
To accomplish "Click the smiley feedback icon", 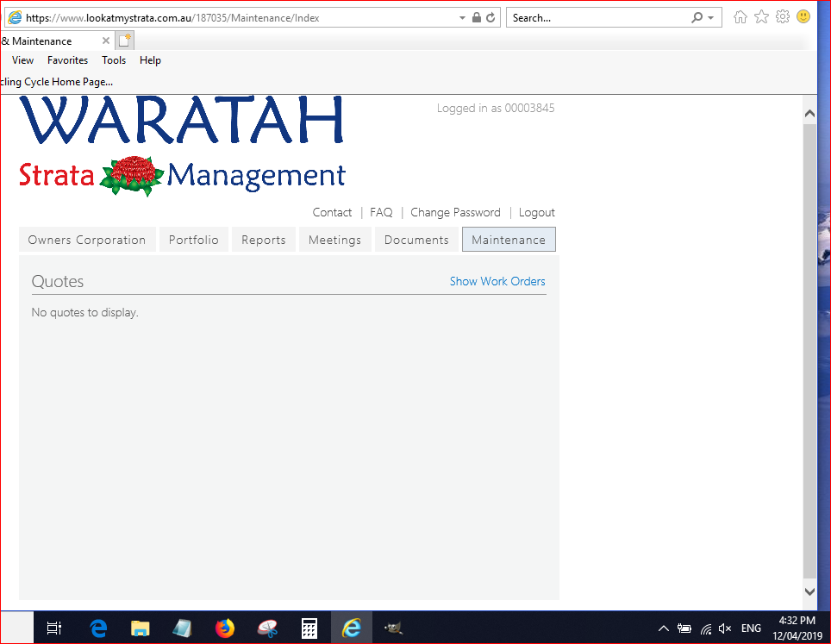I will click(803, 17).
